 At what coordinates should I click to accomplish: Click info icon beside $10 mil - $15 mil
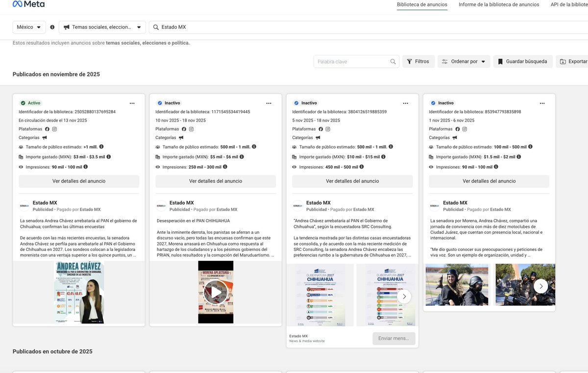(x=383, y=157)
